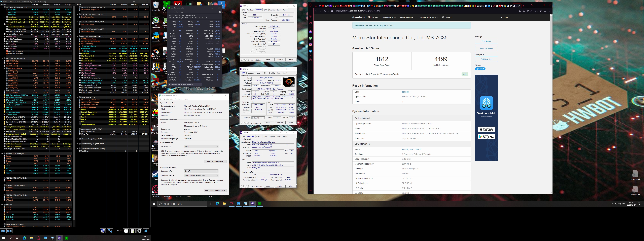Screen dimensions: 644x241
Task: Start HWiNFO logging via sheet-plus icon
Action: [x=133, y=231]
